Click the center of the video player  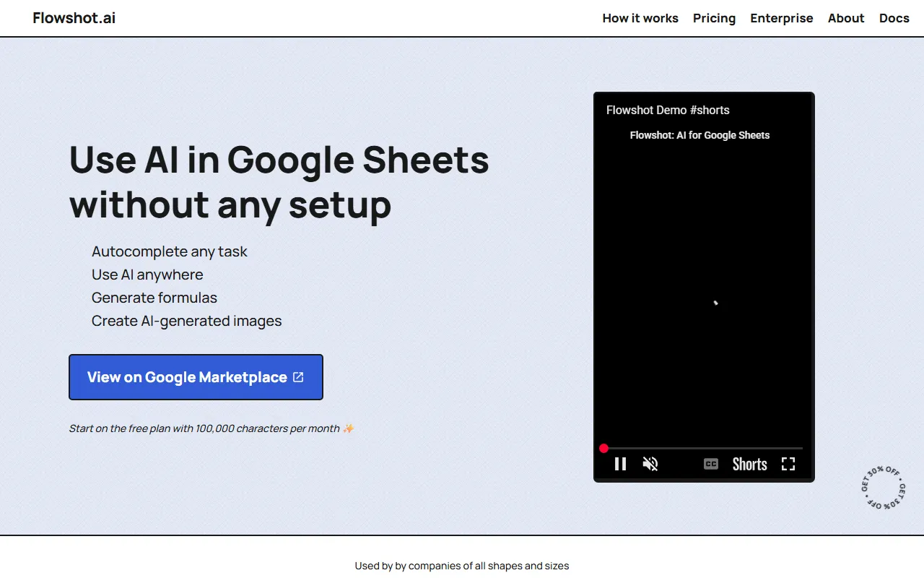[704, 289]
